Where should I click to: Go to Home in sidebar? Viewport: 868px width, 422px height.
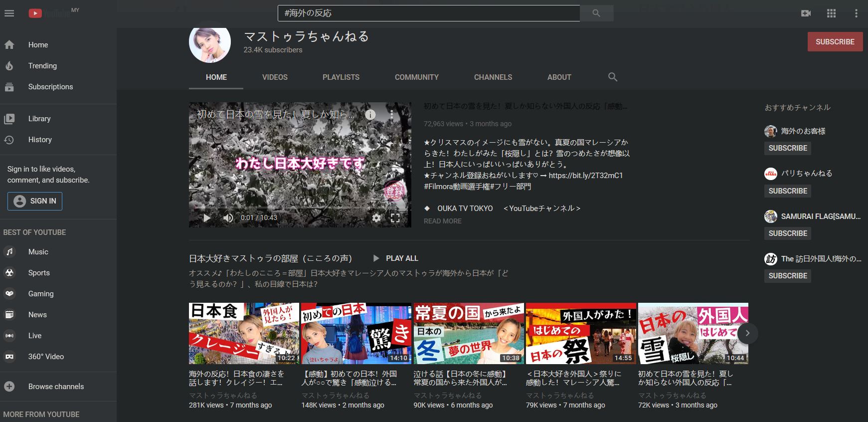[x=58, y=45]
